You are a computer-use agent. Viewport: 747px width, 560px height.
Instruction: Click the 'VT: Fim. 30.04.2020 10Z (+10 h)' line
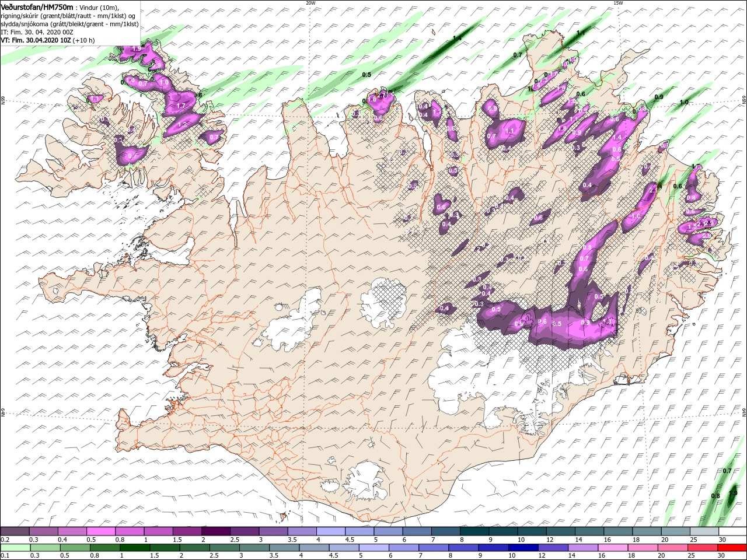tap(48, 40)
